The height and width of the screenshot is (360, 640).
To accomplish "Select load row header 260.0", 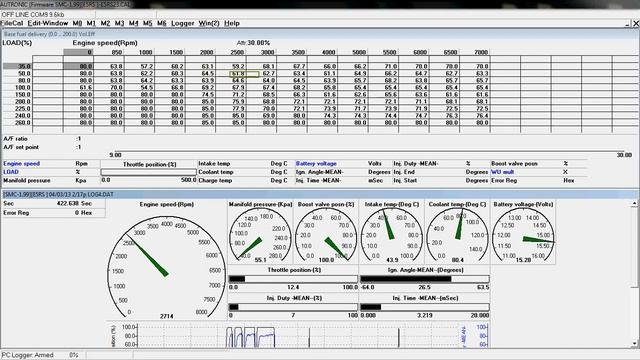I will [x=17, y=122].
